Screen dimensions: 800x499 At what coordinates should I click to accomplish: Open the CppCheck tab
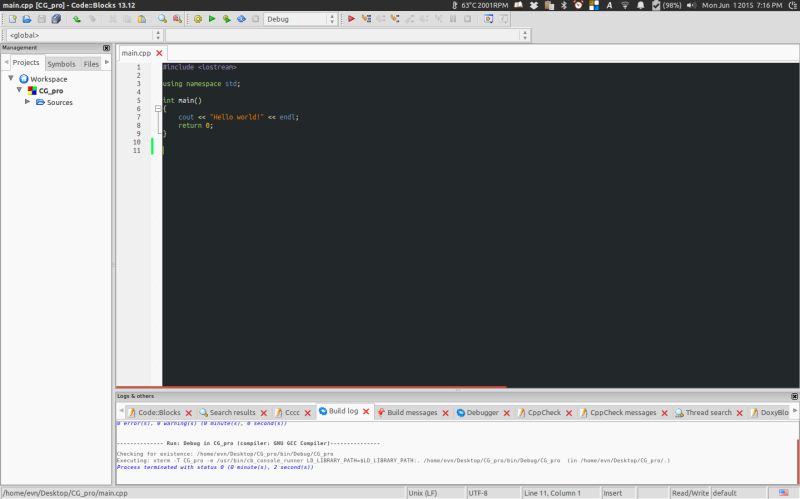(x=544, y=412)
